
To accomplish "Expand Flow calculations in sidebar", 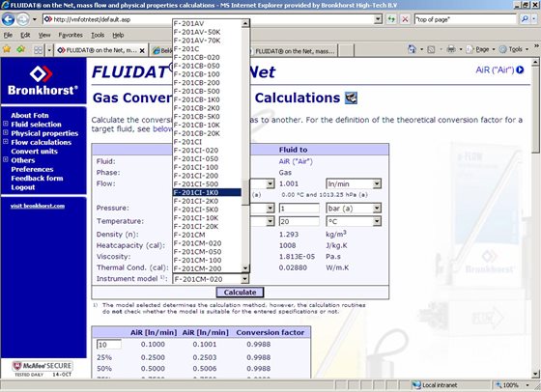I will coord(6,142).
